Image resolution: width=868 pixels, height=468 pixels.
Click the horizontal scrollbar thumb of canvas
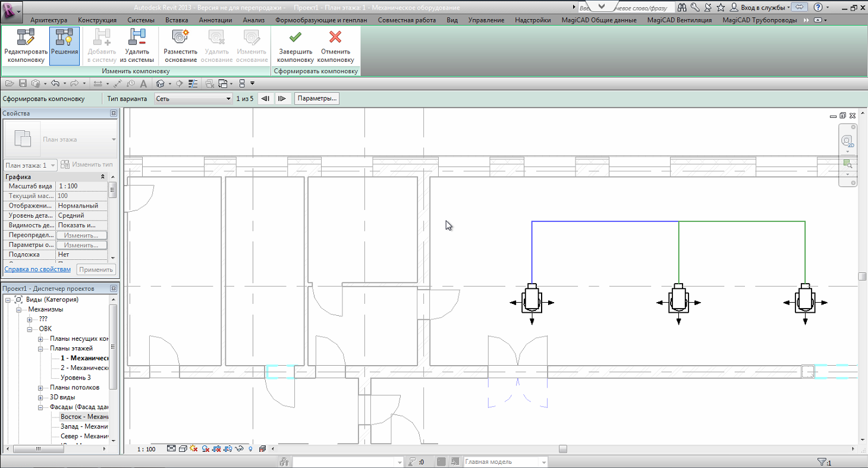pos(562,449)
